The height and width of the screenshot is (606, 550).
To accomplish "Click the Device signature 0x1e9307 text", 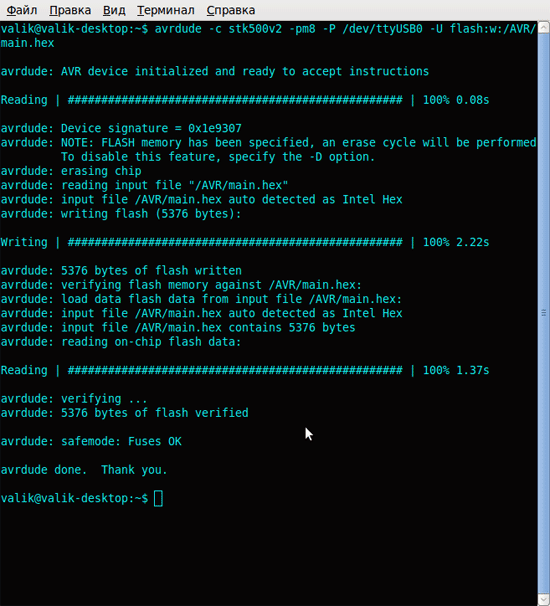I will 151,128.
